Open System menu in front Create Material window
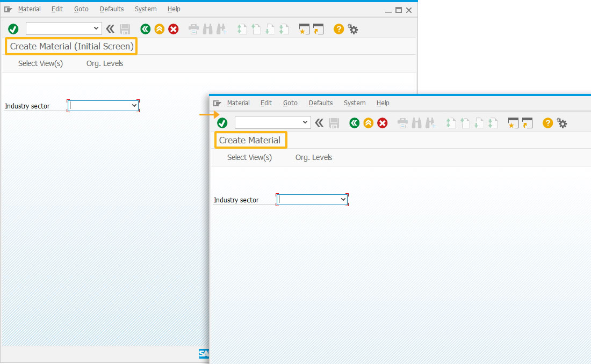 [355, 103]
